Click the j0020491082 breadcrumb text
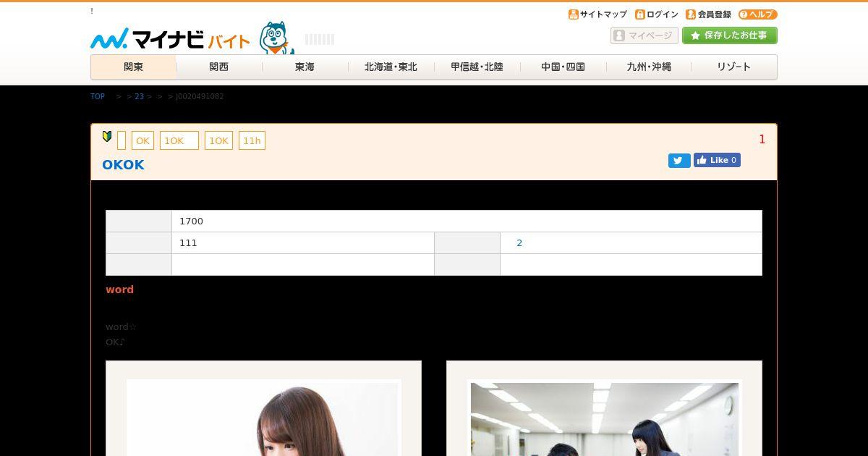 tap(200, 96)
